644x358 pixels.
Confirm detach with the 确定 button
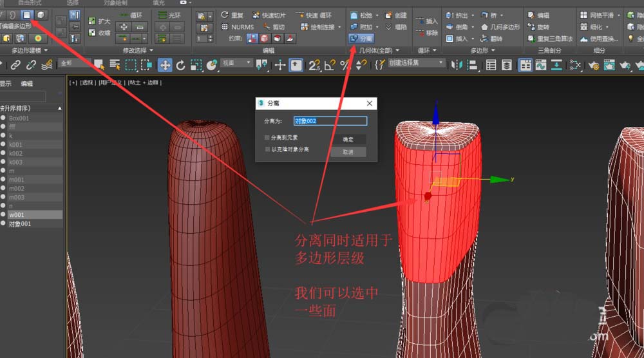348,140
